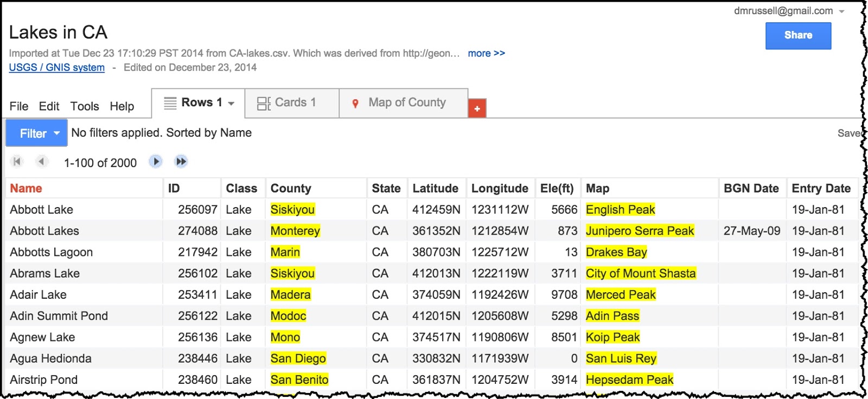Open the dmrussell@gmail.com account dropdown
The width and height of the screenshot is (868, 399).
coord(842,11)
